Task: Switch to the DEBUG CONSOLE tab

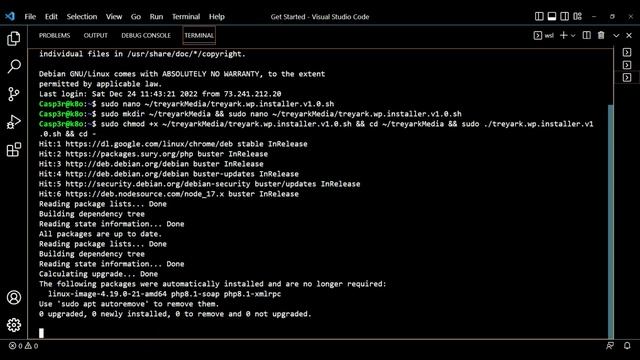Action: click(x=146, y=36)
